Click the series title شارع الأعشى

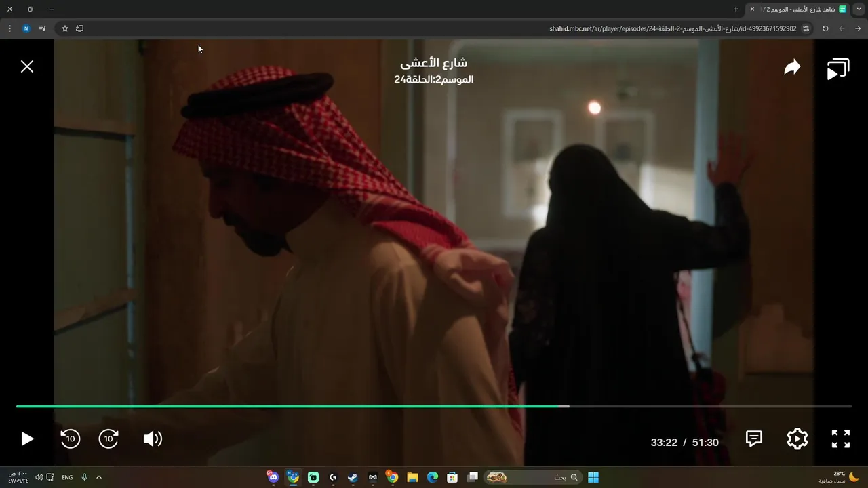pyautogui.click(x=433, y=63)
